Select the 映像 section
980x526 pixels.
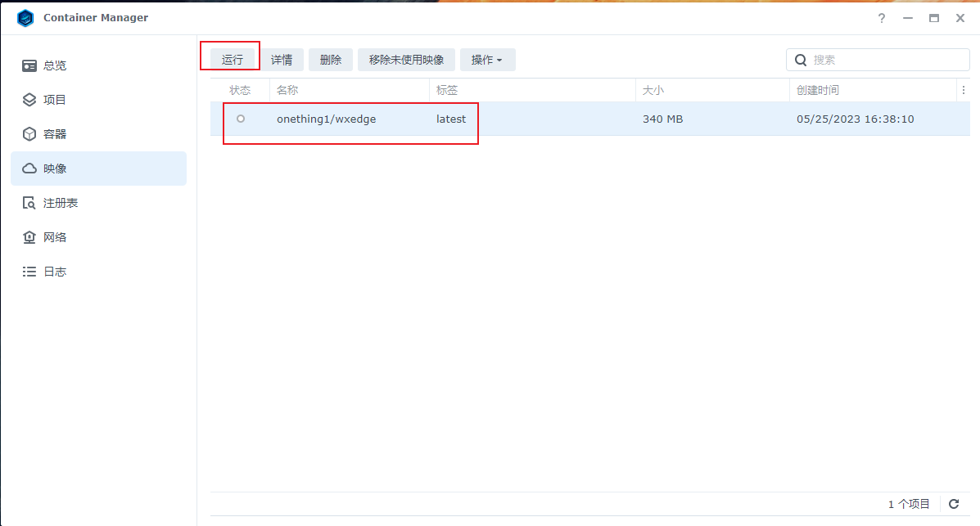click(99, 169)
